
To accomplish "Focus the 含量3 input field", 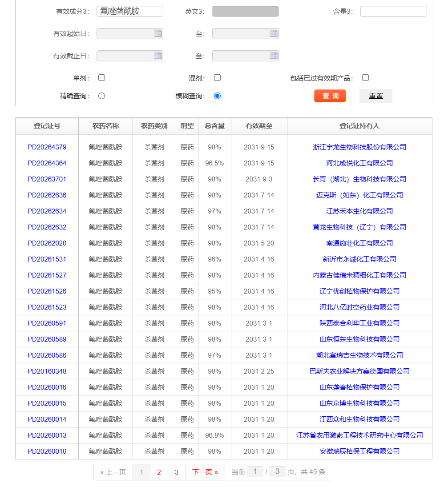I will 394,12.
